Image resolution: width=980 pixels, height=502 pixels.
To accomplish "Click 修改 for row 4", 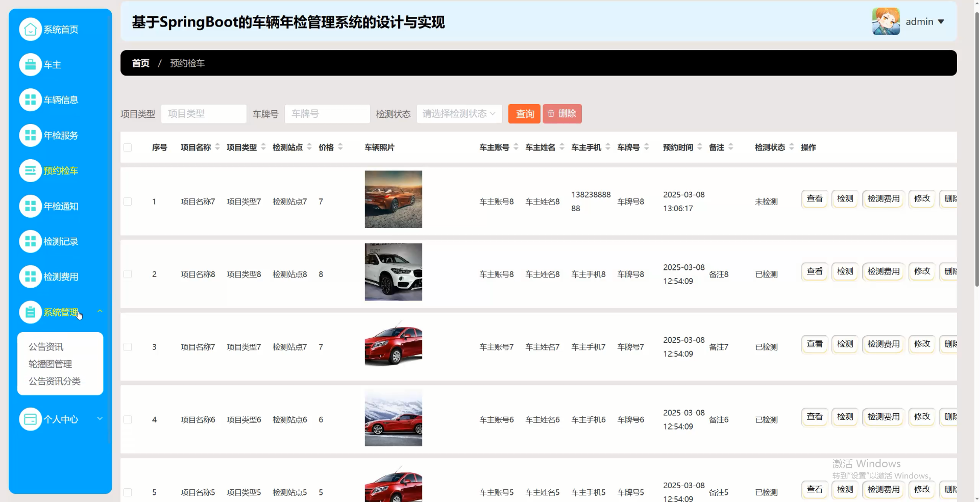I will (x=922, y=417).
